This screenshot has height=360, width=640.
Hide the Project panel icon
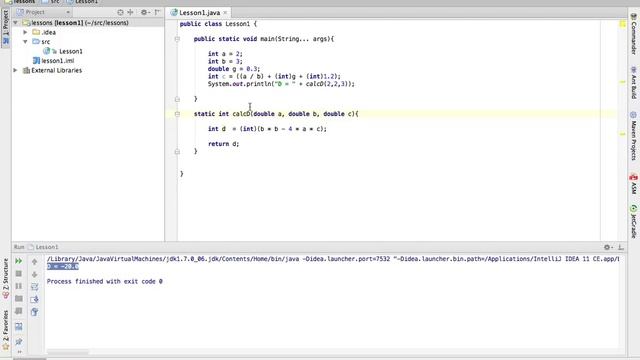(x=157, y=12)
